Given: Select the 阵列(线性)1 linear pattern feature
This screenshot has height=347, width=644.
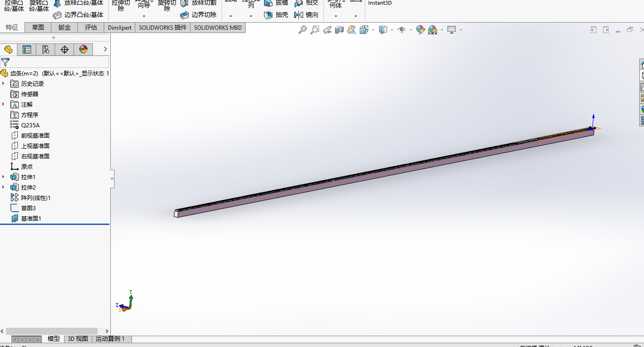Looking at the screenshot, I should click(31, 198).
